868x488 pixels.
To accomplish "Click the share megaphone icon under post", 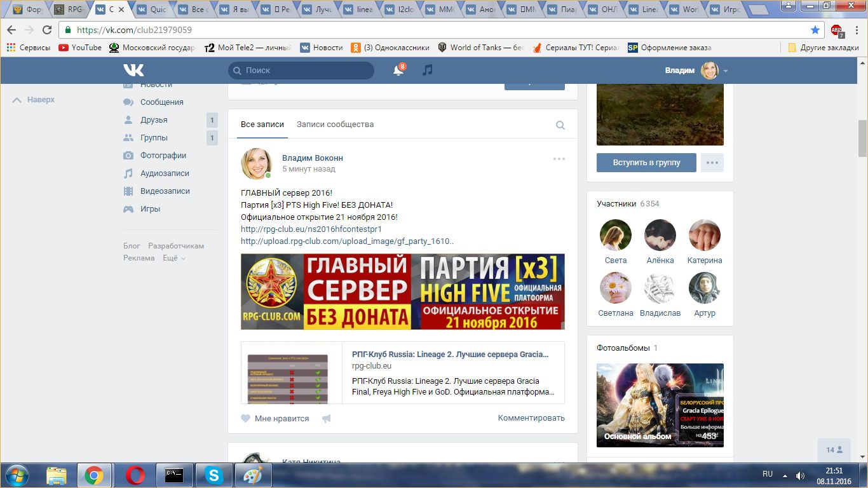I will (327, 419).
